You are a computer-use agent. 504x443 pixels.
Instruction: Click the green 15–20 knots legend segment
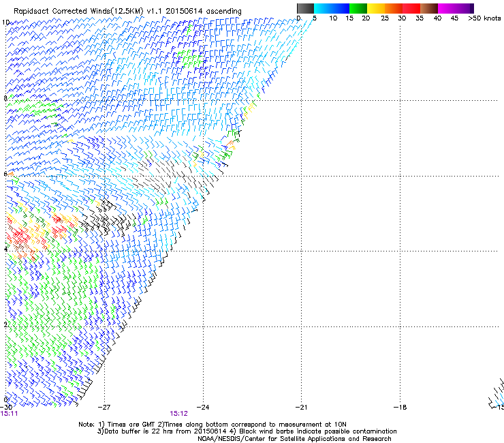[x=358, y=8]
